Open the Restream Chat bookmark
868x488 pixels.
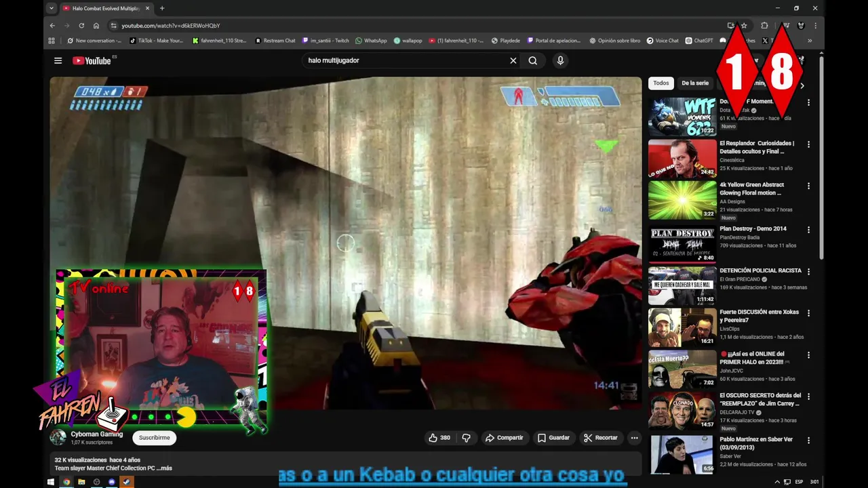[x=275, y=41]
